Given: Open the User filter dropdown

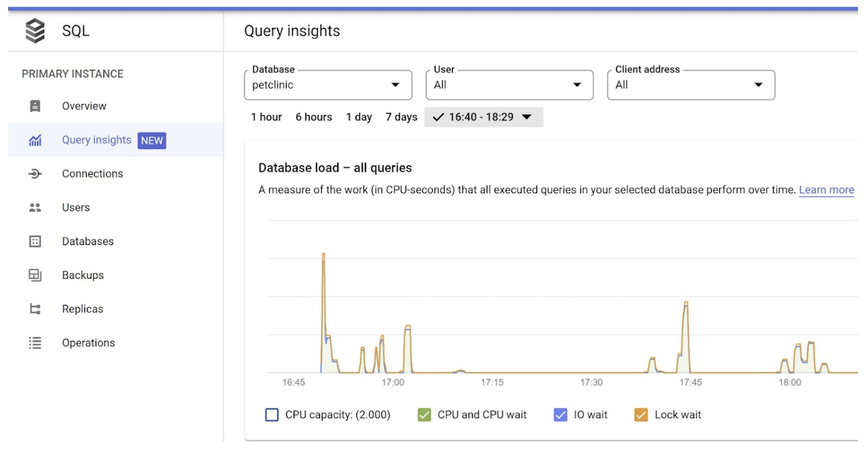Looking at the screenshot, I should click(x=510, y=85).
